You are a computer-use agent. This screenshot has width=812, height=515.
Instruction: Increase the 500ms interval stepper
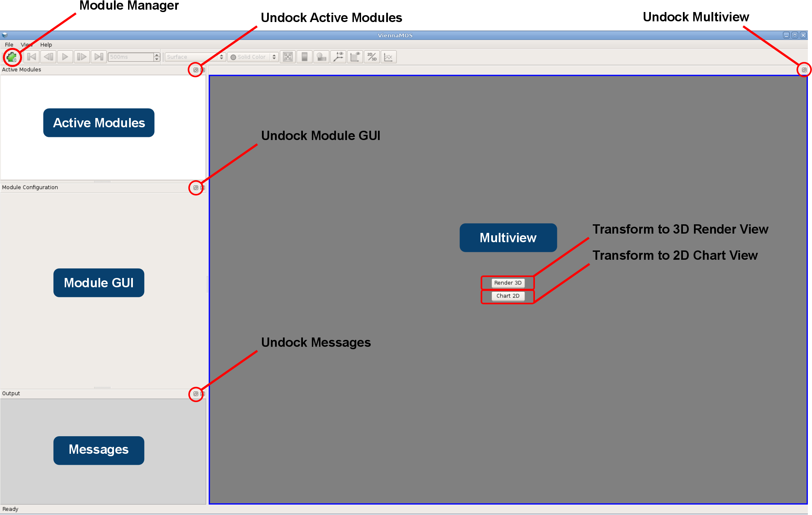[x=157, y=55]
